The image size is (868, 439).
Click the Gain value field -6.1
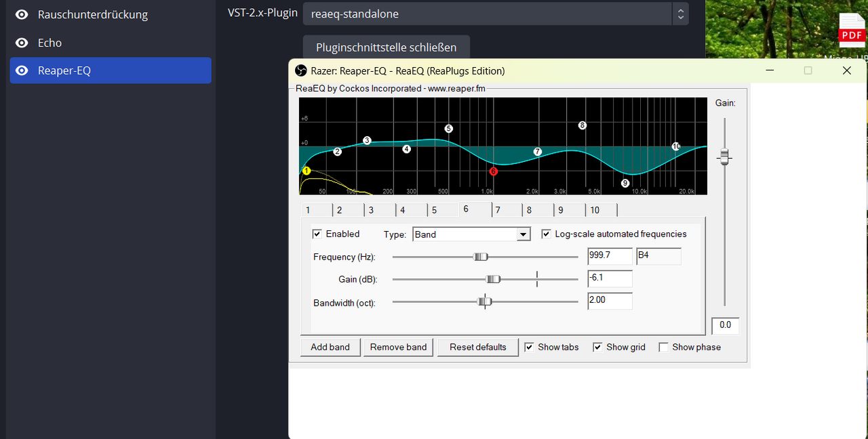click(x=610, y=278)
